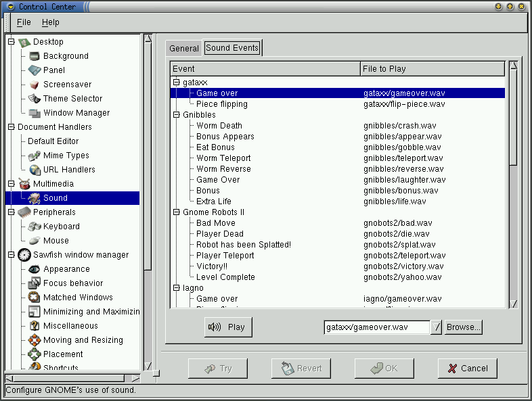Open the sound file combo dropdown arrow

437,327
